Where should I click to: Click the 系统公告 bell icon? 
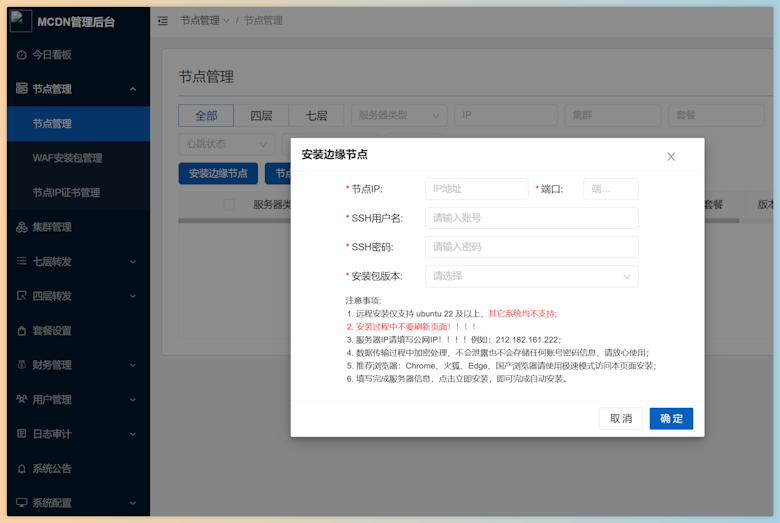[21, 469]
